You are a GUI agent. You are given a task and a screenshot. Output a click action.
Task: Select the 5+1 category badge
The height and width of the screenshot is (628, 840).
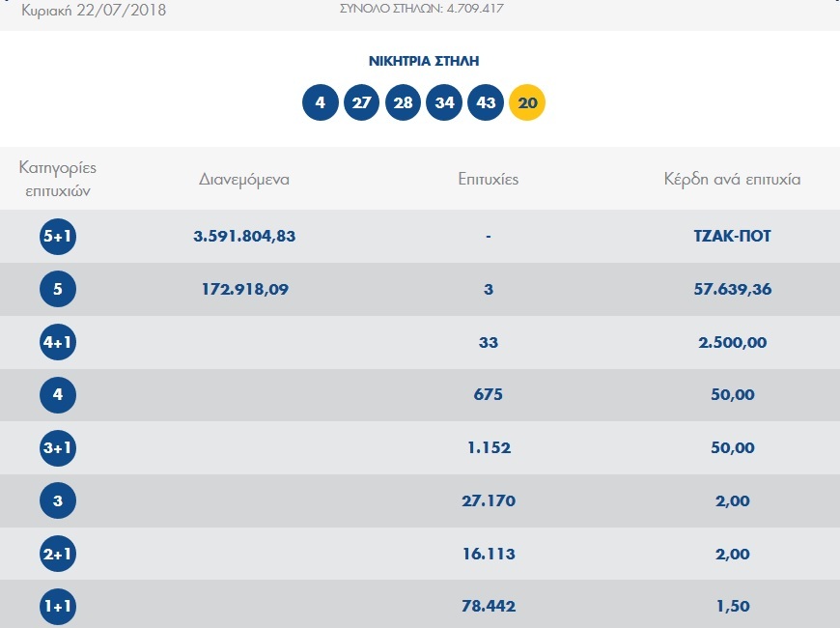(58, 237)
